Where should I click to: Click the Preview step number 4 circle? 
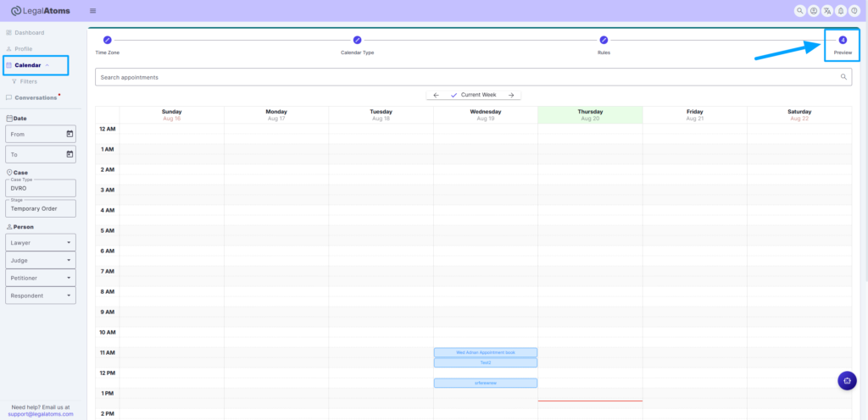pos(843,40)
